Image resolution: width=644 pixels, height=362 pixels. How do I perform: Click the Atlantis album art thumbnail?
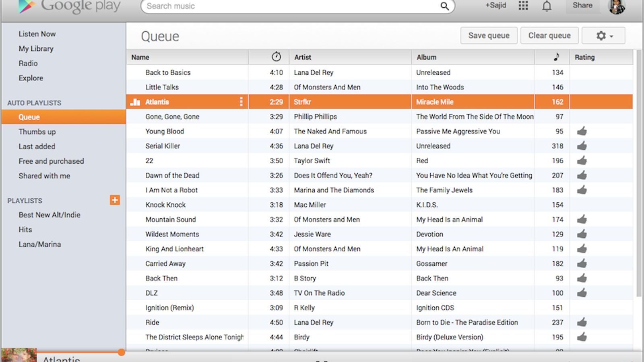click(x=19, y=355)
